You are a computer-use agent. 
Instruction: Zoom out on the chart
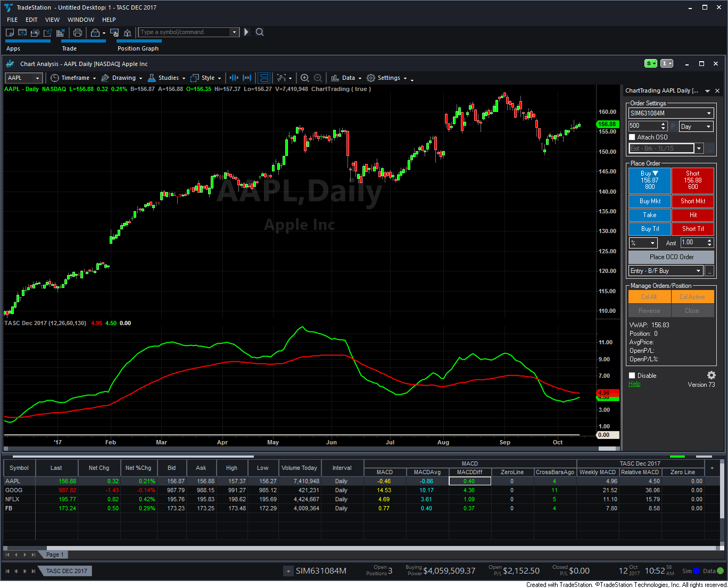tap(318, 78)
